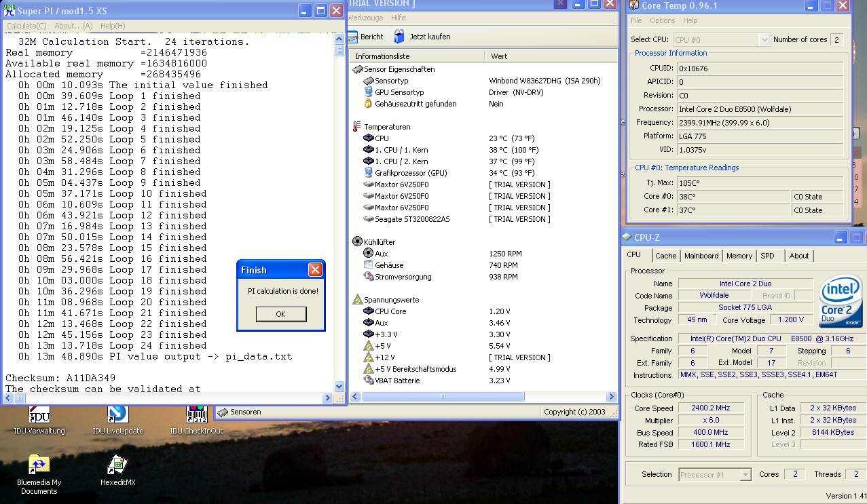The height and width of the screenshot is (504, 867).
Task: Select the Stromversorgung fan row icon
Action: coord(369,277)
